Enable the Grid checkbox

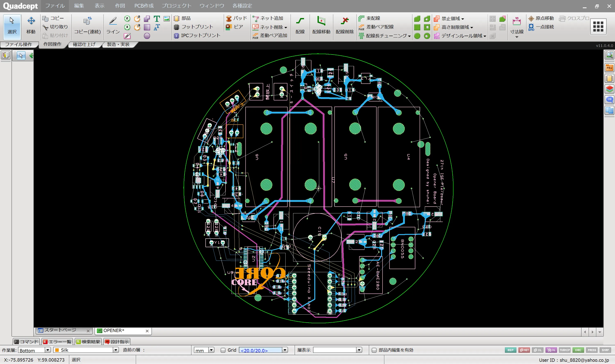pyautogui.click(x=223, y=350)
